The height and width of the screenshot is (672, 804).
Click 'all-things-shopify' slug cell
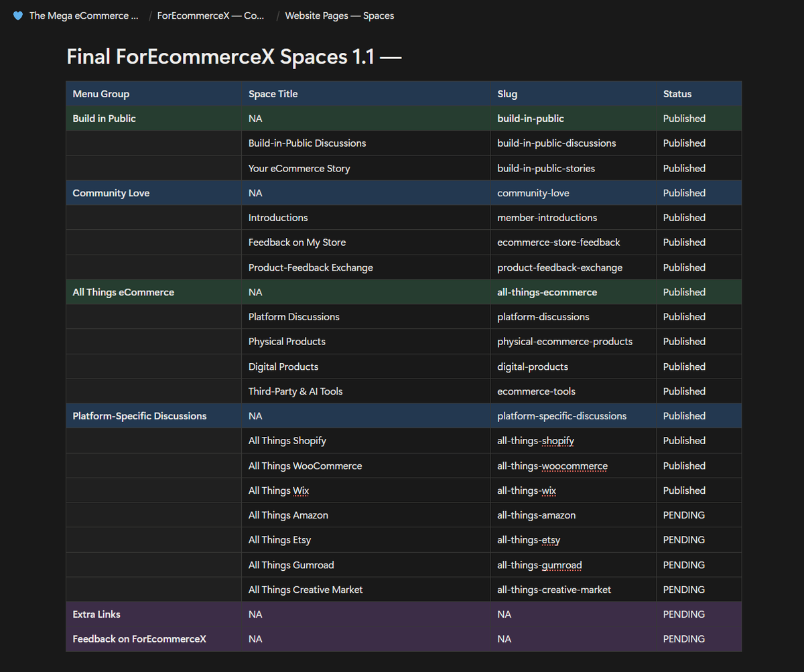click(574, 441)
